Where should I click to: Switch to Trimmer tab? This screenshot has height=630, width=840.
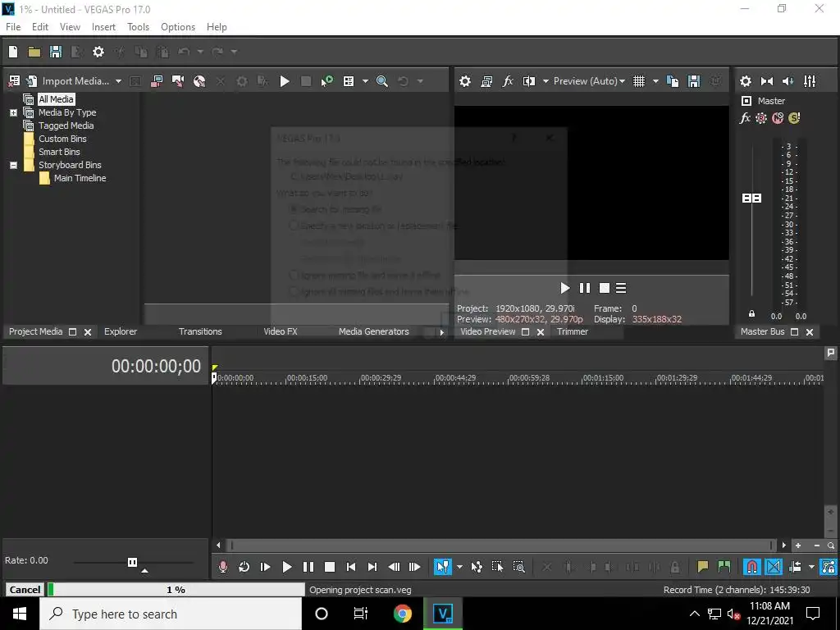[572, 331]
